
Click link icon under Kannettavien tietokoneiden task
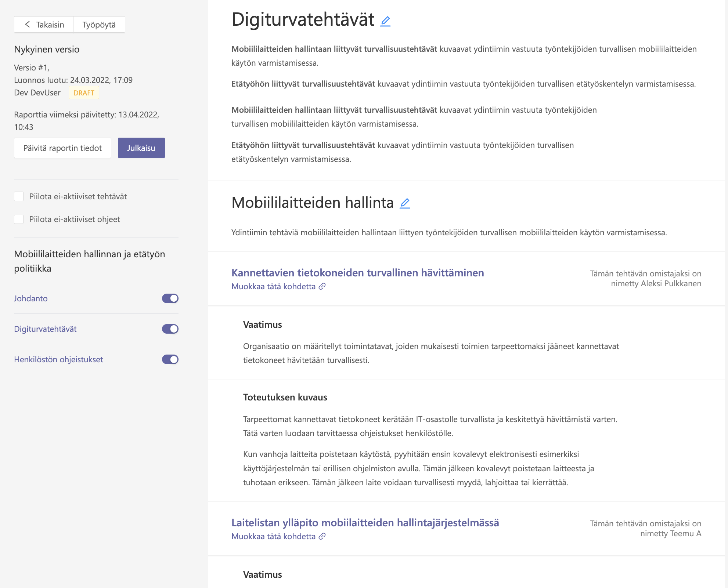coord(322,286)
